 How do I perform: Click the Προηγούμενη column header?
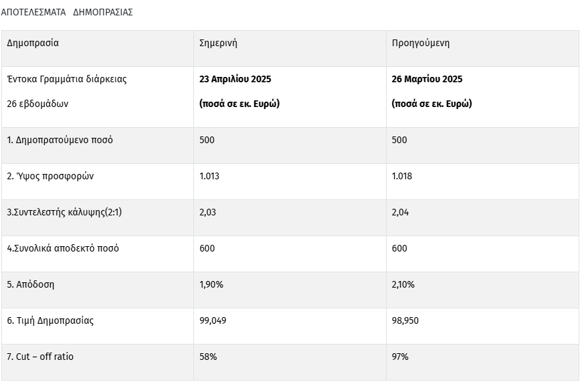pyautogui.click(x=421, y=43)
